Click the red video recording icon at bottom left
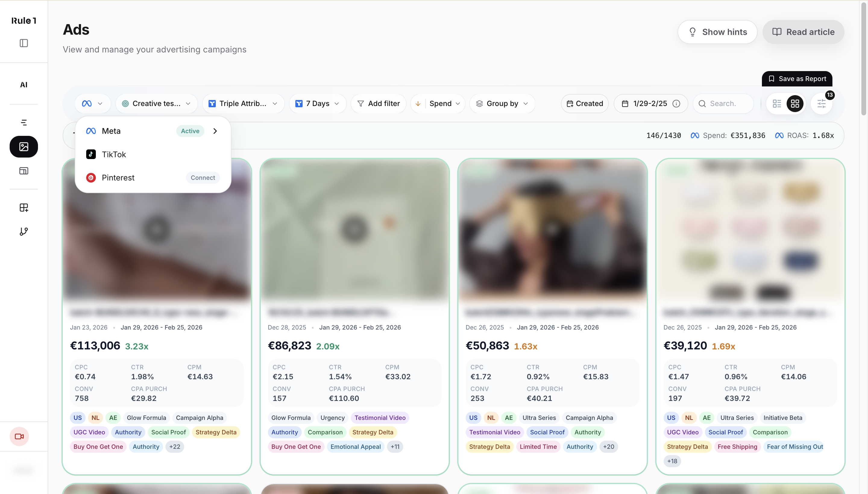This screenshot has height=494, width=868. (19, 436)
